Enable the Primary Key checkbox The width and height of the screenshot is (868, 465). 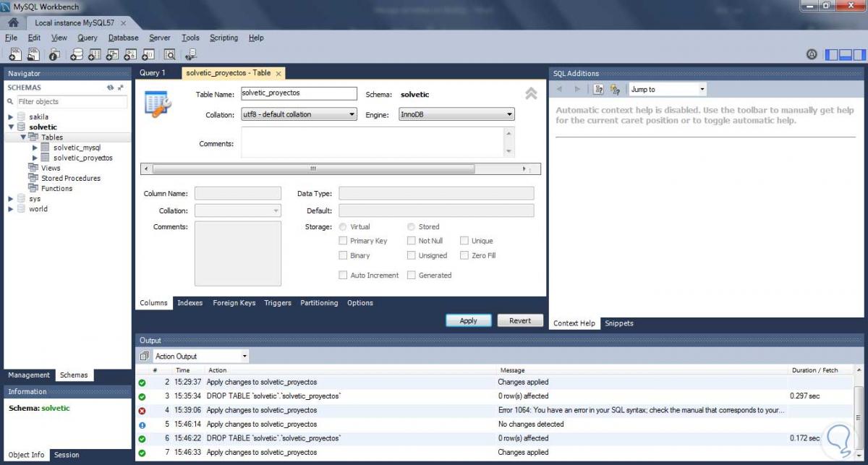tap(343, 241)
